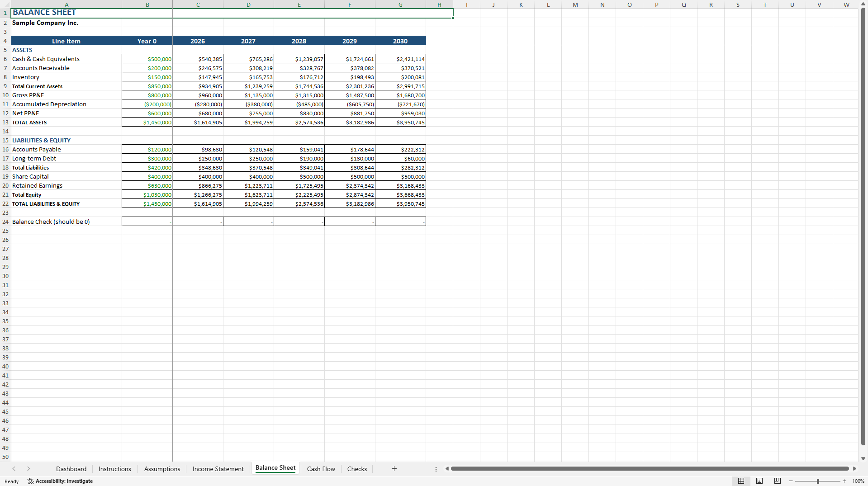Screen dimensions: 868x486
Task: Go to previous sheet tab arrow
Action: [14, 469]
